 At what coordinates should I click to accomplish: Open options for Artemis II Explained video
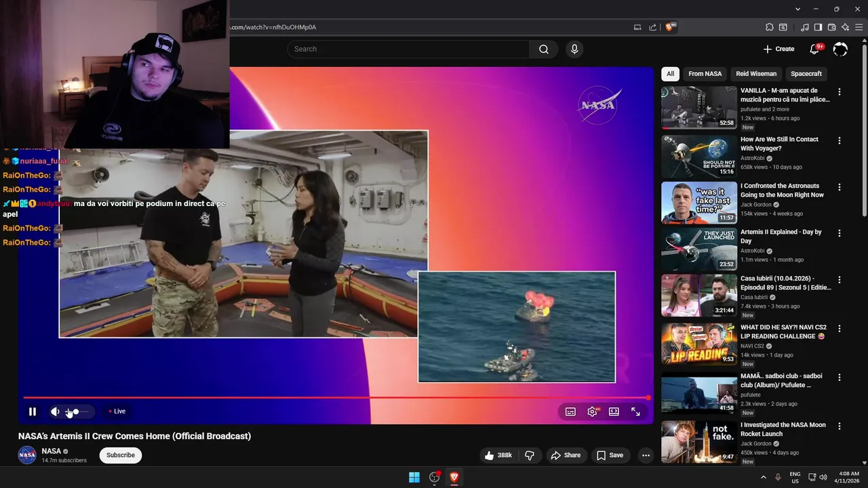839,233
